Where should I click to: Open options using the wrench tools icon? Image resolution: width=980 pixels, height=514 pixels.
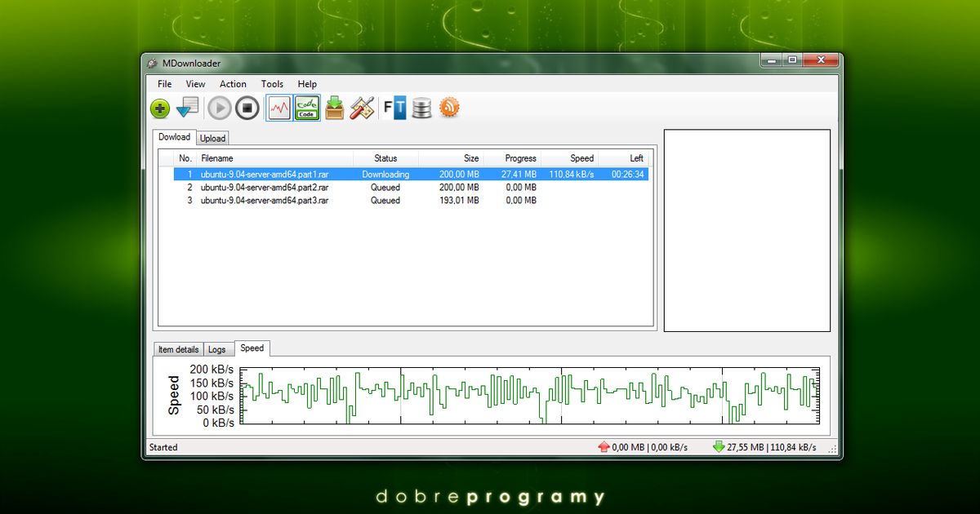(x=362, y=108)
